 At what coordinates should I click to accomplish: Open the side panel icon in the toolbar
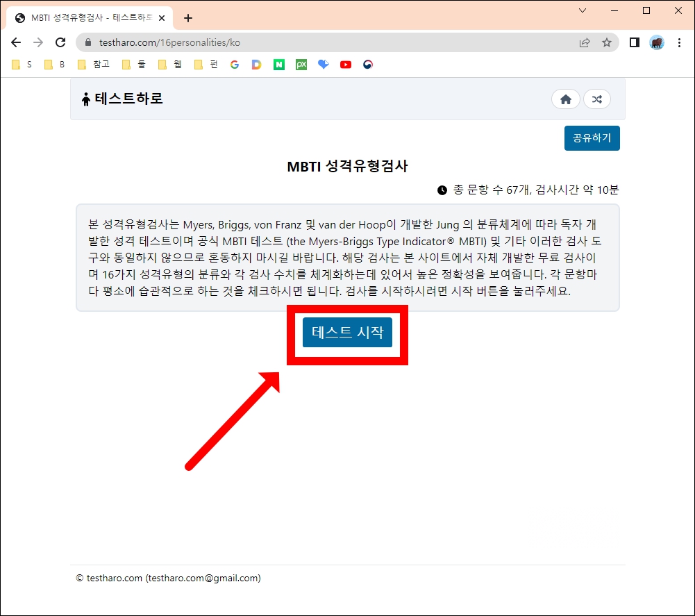click(634, 42)
